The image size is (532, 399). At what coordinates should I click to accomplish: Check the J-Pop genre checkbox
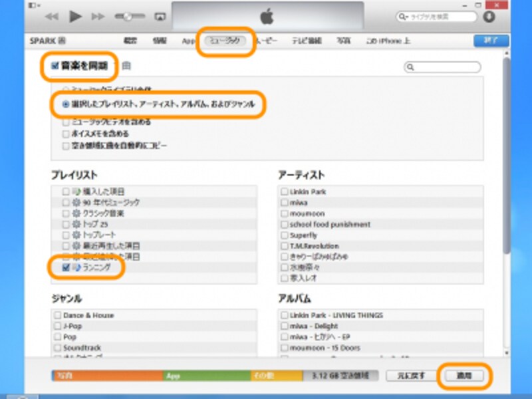58,326
